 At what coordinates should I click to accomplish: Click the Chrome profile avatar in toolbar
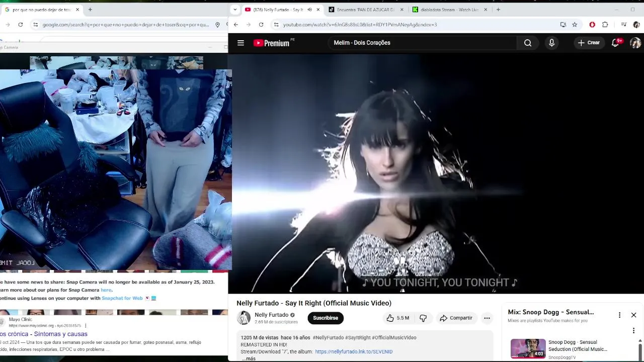click(636, 25)
